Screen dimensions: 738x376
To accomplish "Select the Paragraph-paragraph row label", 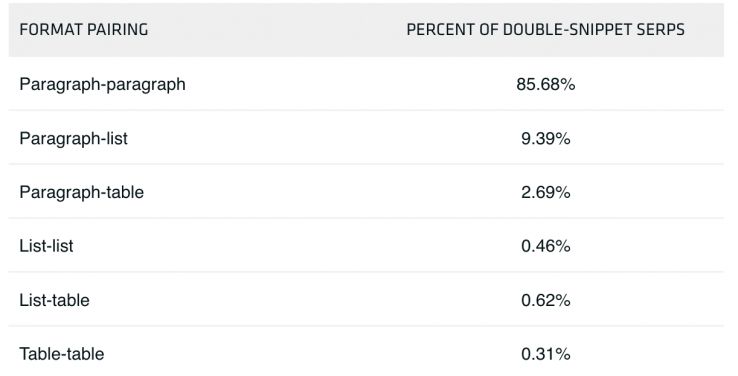I will pos(102,85).
